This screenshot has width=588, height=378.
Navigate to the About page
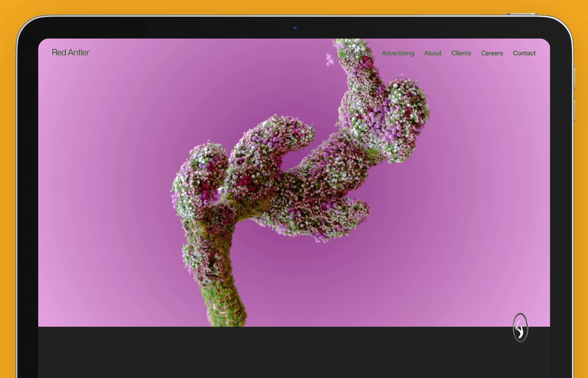click(x=433, y=53)
